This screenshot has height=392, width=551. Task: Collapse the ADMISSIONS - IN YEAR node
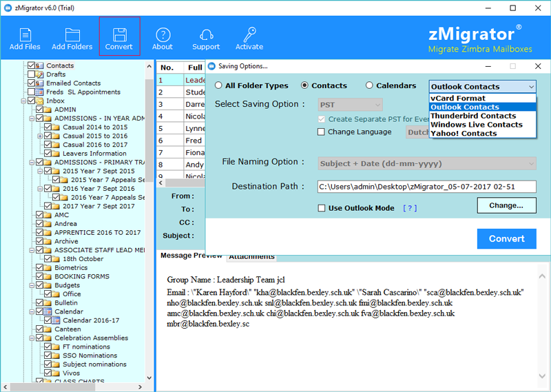pyautogui.click(x=32, y=118)
